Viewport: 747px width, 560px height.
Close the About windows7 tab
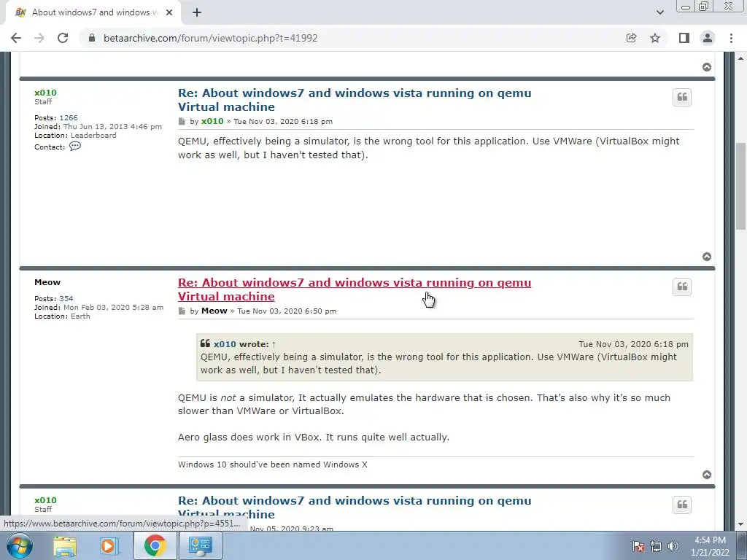pyautogui.click(x=169, y=12)
